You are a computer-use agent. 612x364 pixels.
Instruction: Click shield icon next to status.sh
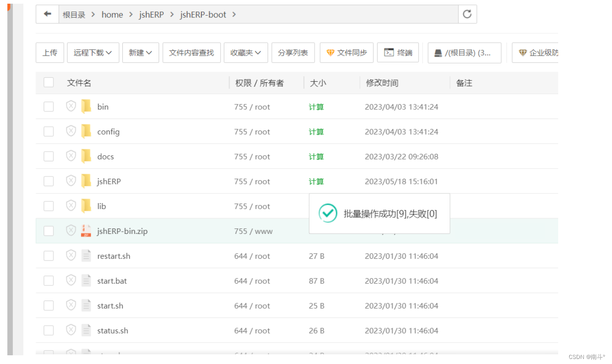(71, 330)
